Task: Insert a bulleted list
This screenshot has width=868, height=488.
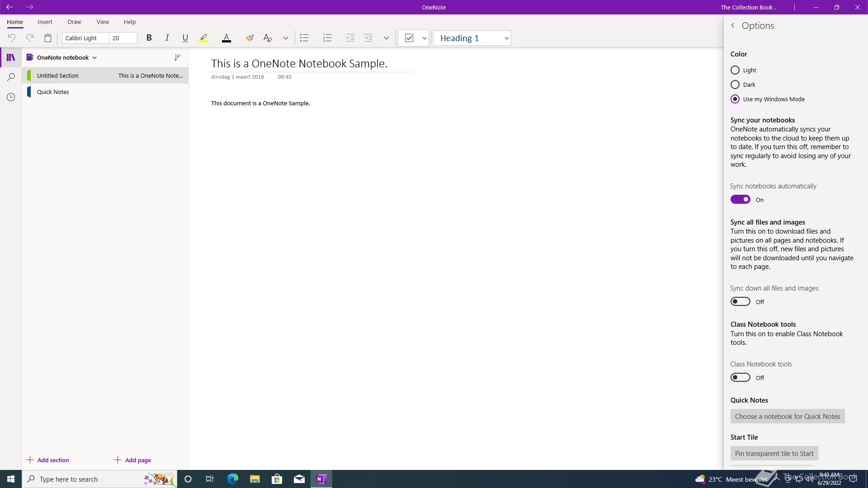Action: pyautogui.click(x=304, y=38)
